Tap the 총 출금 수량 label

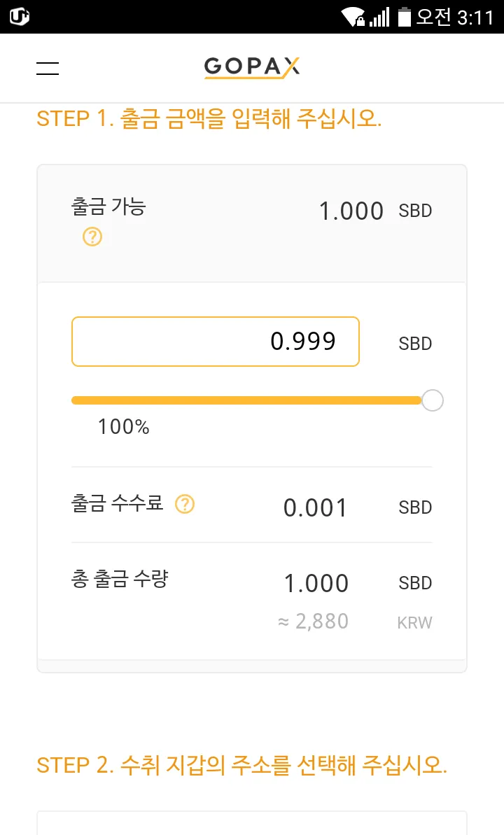click(120, 579)
